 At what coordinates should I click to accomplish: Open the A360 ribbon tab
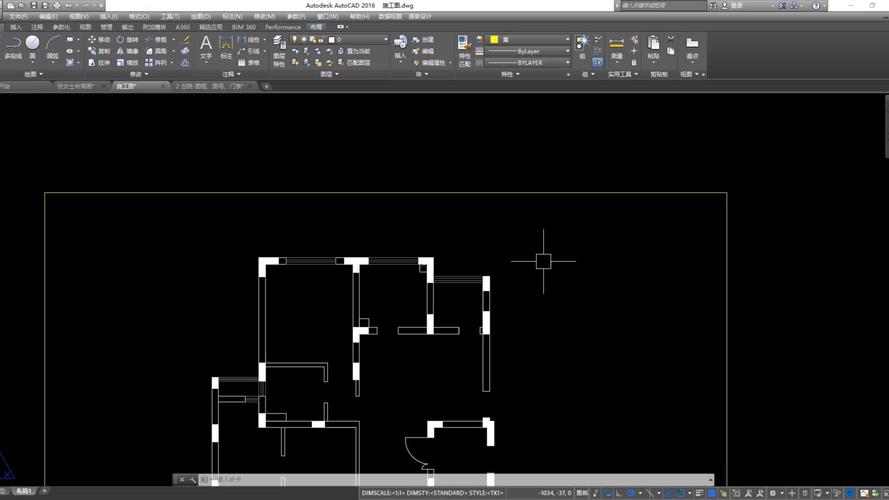coord(183,27)
